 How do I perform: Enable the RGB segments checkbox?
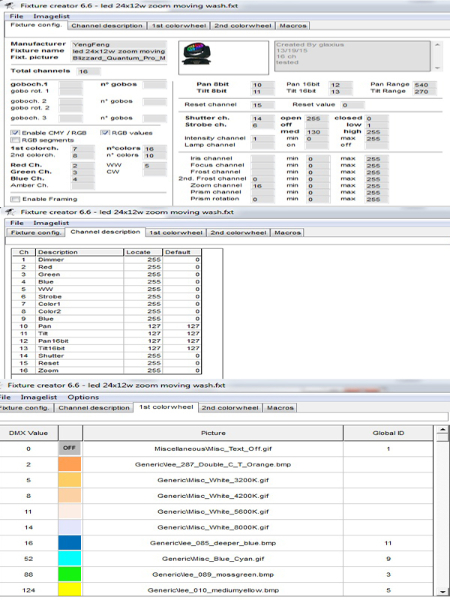pos(15,140)
